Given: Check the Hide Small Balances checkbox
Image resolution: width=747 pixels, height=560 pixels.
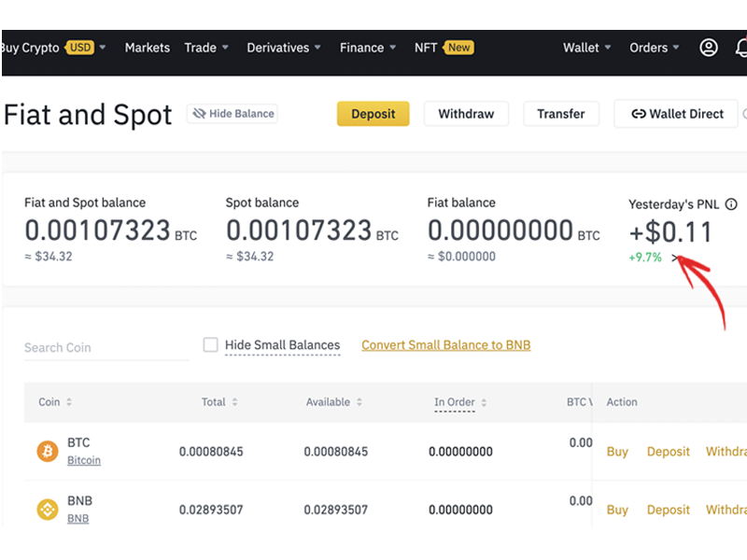Looking at the screenshot, I should point(211,344).
